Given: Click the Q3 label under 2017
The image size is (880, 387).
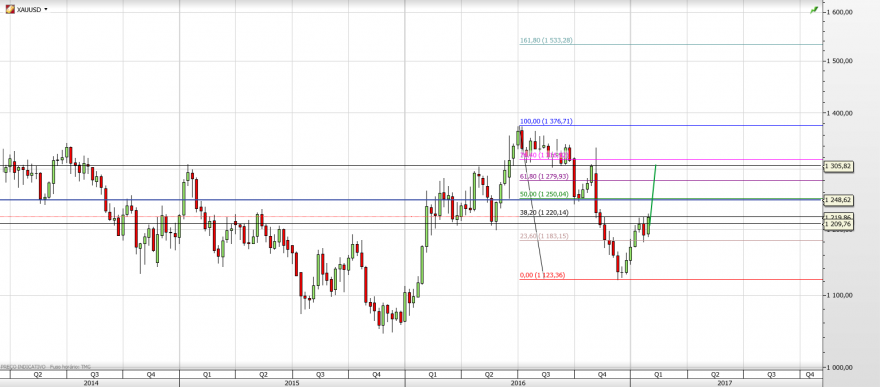Looking at the screenshot, I should 771,374.
